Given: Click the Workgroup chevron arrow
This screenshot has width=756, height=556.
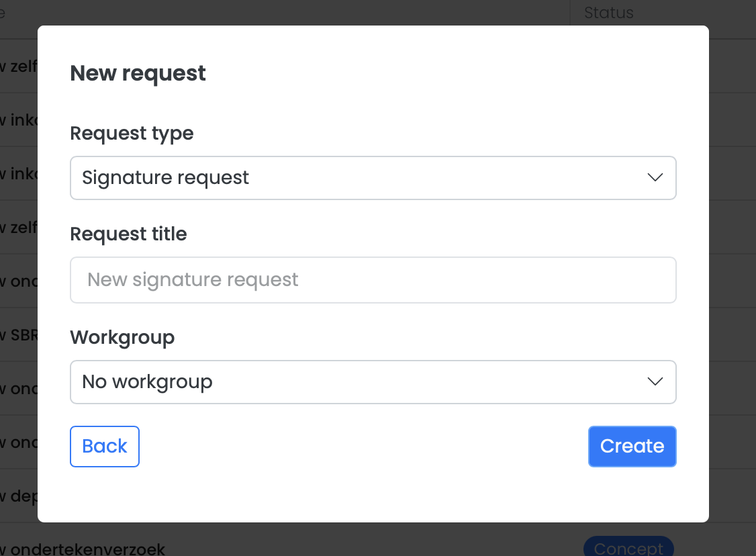Looking at the screenshot, I should pyautogui.click(x=655, y=382).
